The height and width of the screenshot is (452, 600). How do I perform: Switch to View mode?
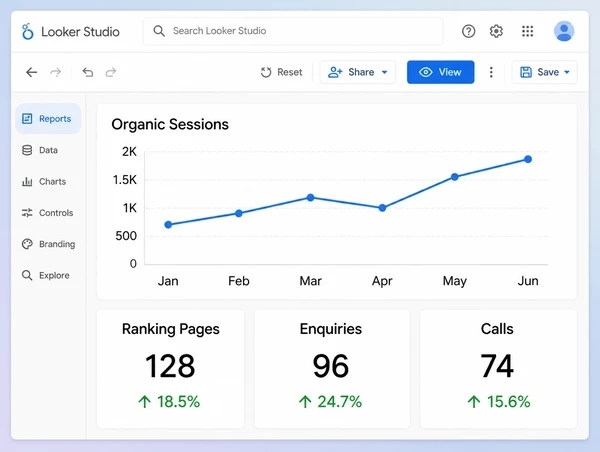[x=440, y=72]
